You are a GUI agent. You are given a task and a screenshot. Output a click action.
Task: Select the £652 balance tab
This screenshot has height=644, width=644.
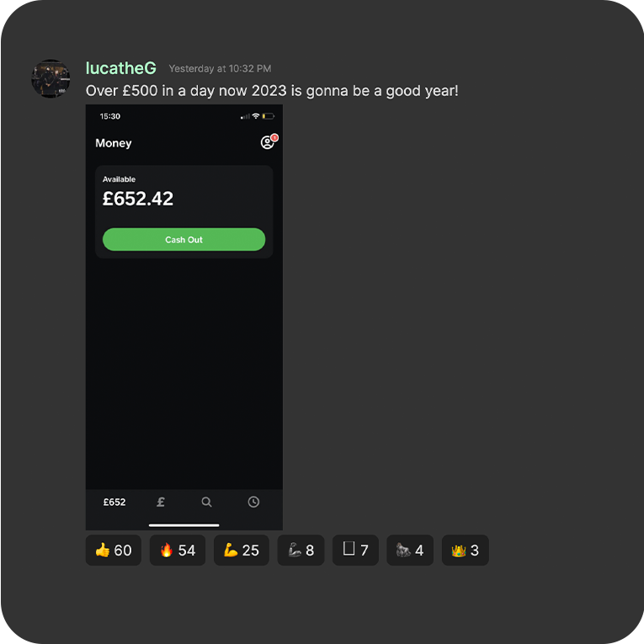tap(114, 502)
